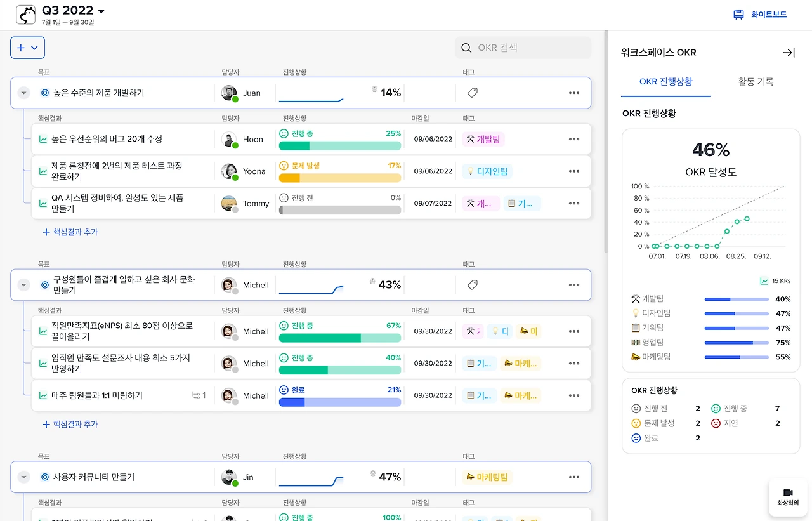
Task: Click the tag icon for 높은 수준의 제품 개발하기
Action: 472,93
